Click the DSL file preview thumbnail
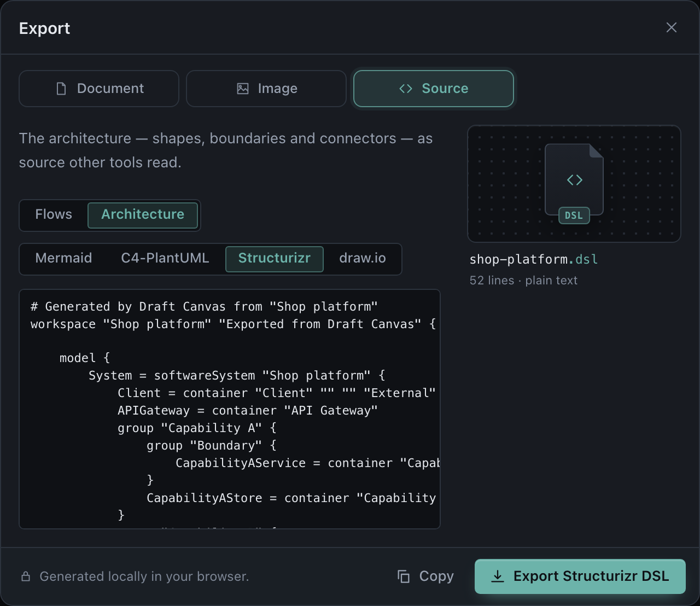 tap(574, 184)
